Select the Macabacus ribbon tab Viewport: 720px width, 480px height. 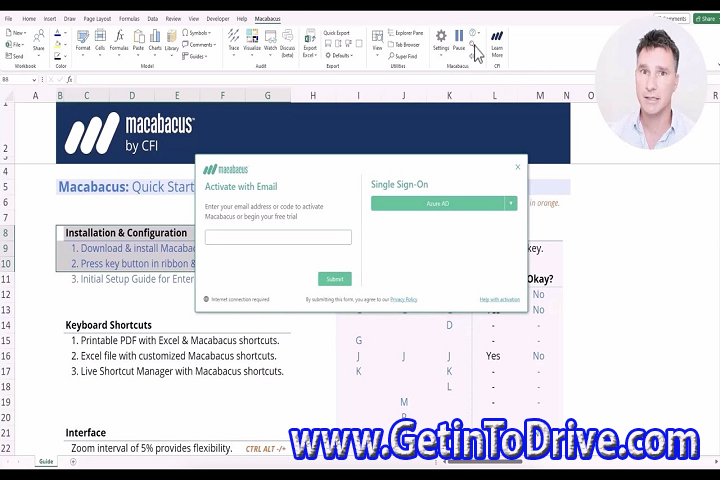click(x=267, y=19)
